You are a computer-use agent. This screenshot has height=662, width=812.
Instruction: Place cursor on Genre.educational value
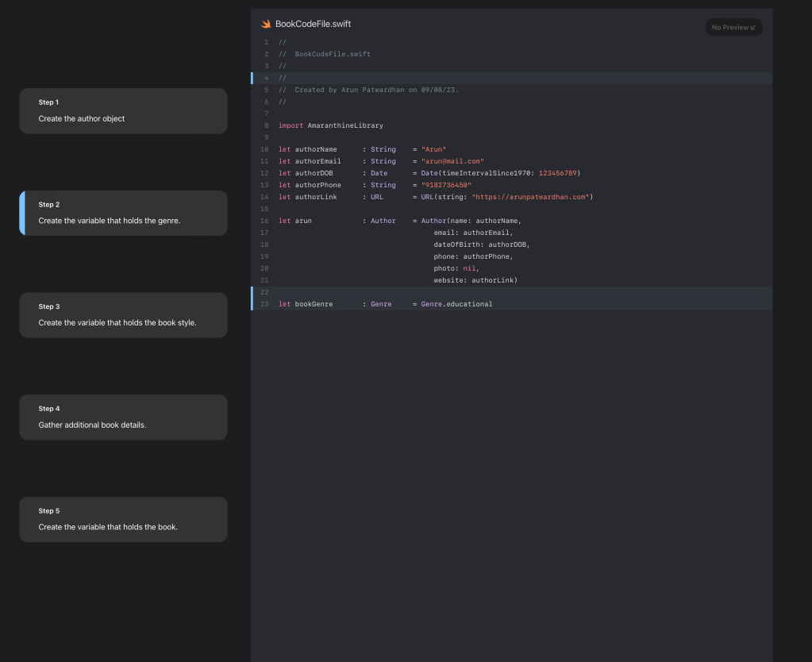pos(456,304)
